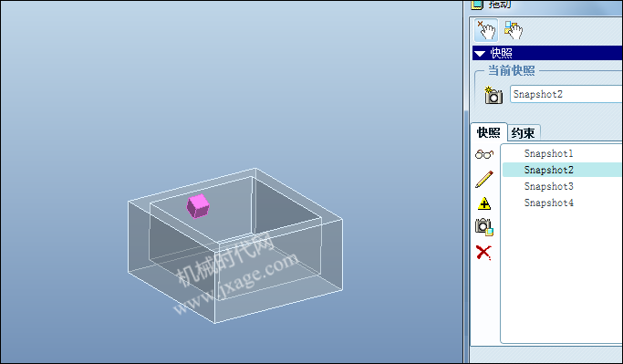Collapse the 快照 section triangle
Viewport: 623px width, 364px height.
coord(480,54)
